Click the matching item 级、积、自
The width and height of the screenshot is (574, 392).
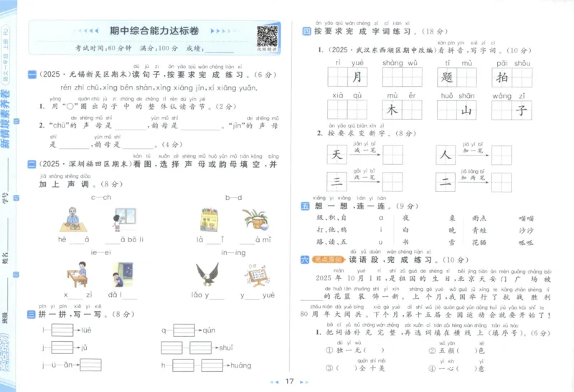[x=331, y=218]
